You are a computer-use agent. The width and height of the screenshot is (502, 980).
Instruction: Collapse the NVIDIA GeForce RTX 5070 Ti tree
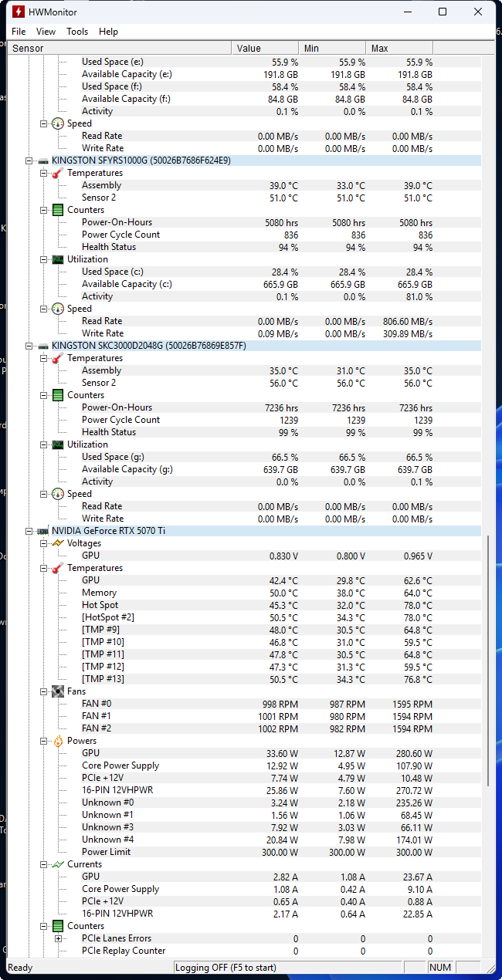click(29, 531)
